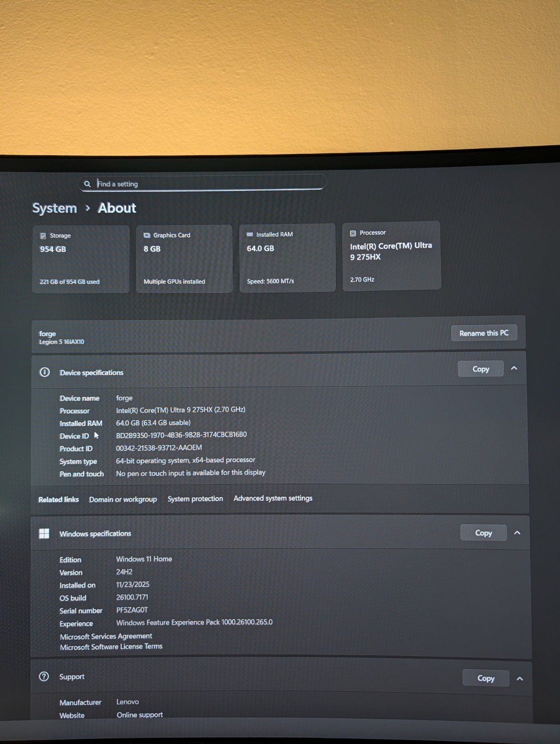Copy the Windows specifications
Image resolution: width=560 pixels, height=744 pixels.
coord(483,533)
